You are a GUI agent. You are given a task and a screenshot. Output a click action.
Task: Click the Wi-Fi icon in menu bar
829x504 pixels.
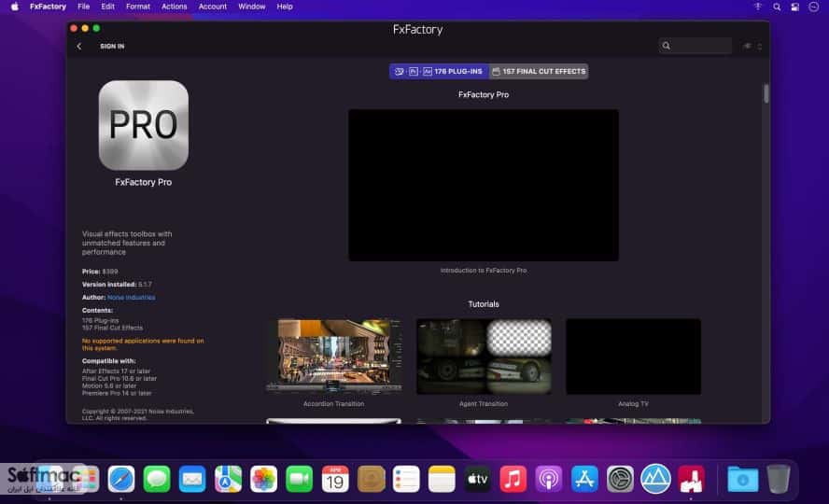coord(758,7)
